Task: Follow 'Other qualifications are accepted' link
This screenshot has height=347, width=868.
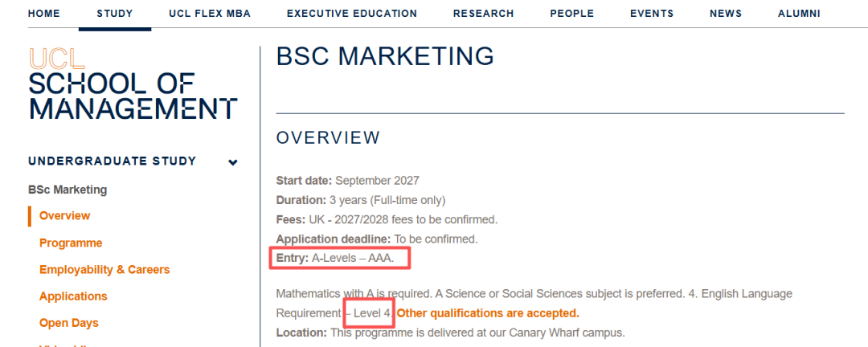Action: pyautogui.click(x=488, y=313)
